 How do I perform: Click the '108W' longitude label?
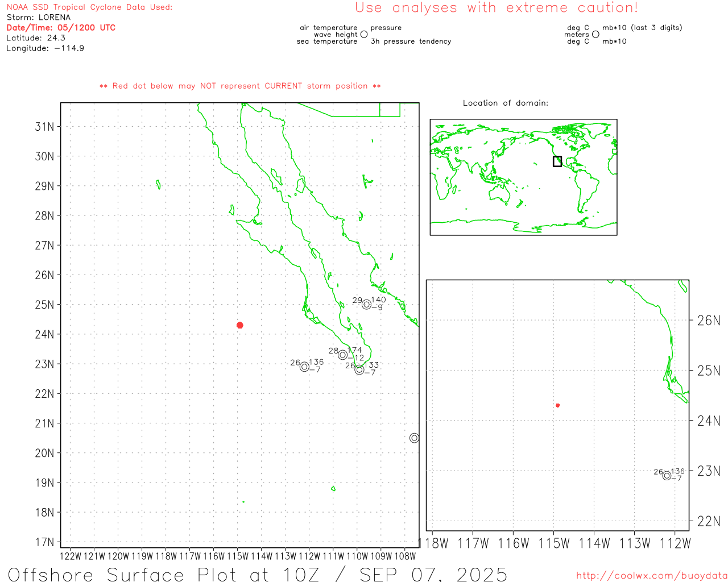405,556
